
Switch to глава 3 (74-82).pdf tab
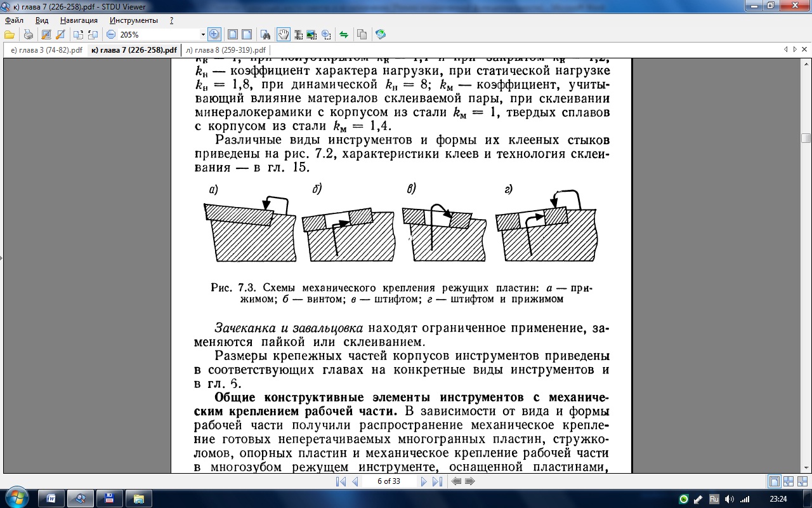tap(46, 50)
